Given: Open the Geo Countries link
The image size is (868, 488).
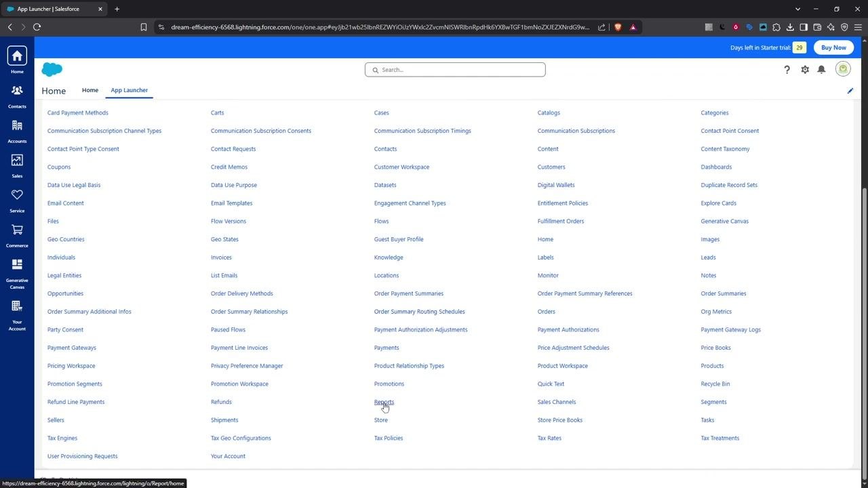Looking at the screenshot, I should click(66, 239).
